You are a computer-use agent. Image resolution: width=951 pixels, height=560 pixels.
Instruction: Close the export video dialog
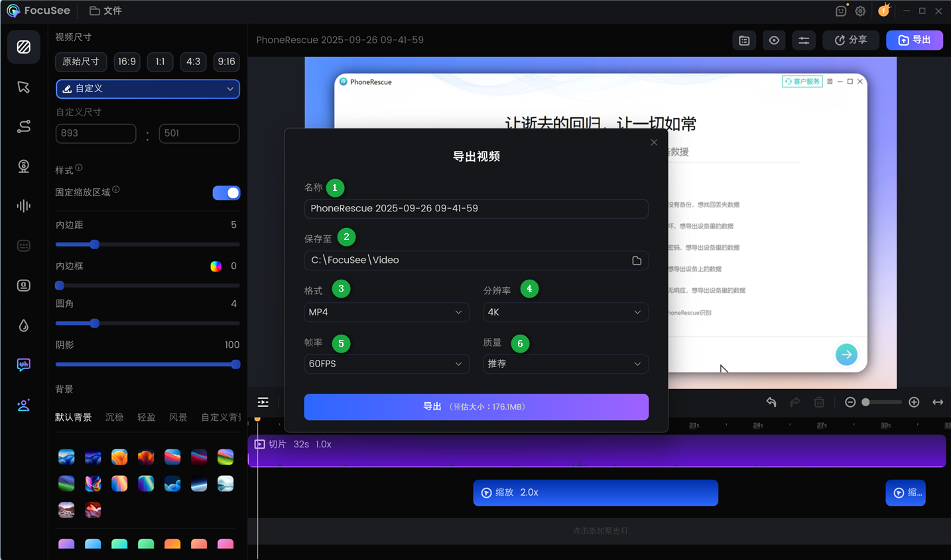coord(654,142)
